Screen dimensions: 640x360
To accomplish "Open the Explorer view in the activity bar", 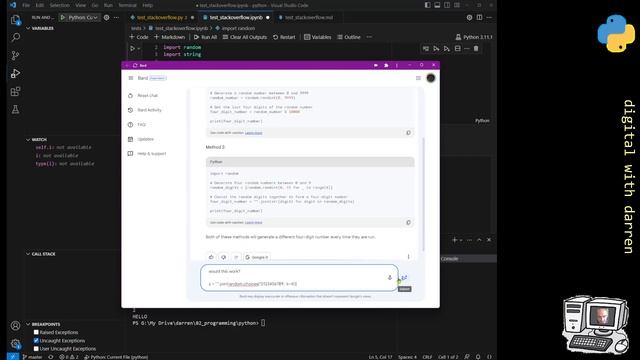I will [15, 20].
